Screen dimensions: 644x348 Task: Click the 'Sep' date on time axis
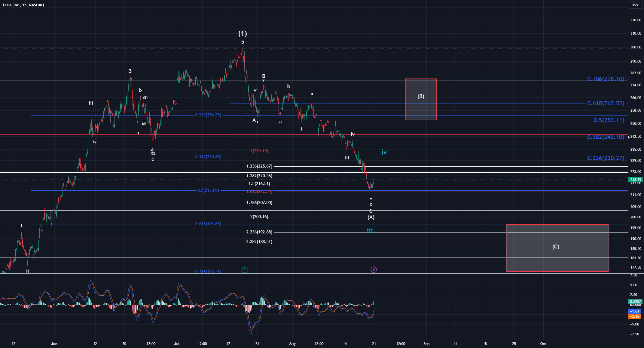click(x=426, y=343)
